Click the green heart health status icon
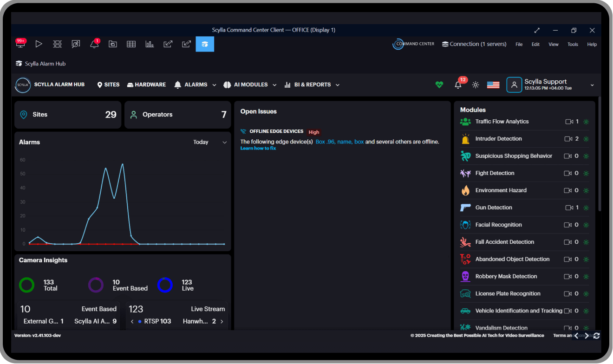 [439, 85]
